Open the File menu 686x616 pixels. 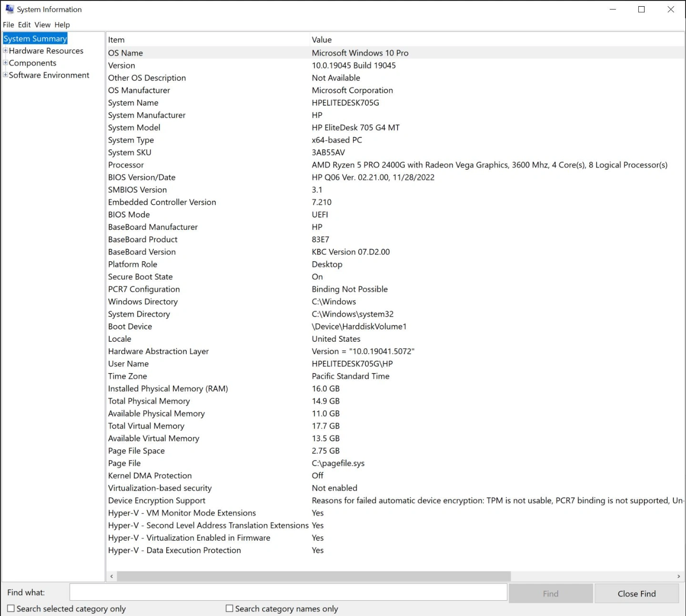point(8,25)
